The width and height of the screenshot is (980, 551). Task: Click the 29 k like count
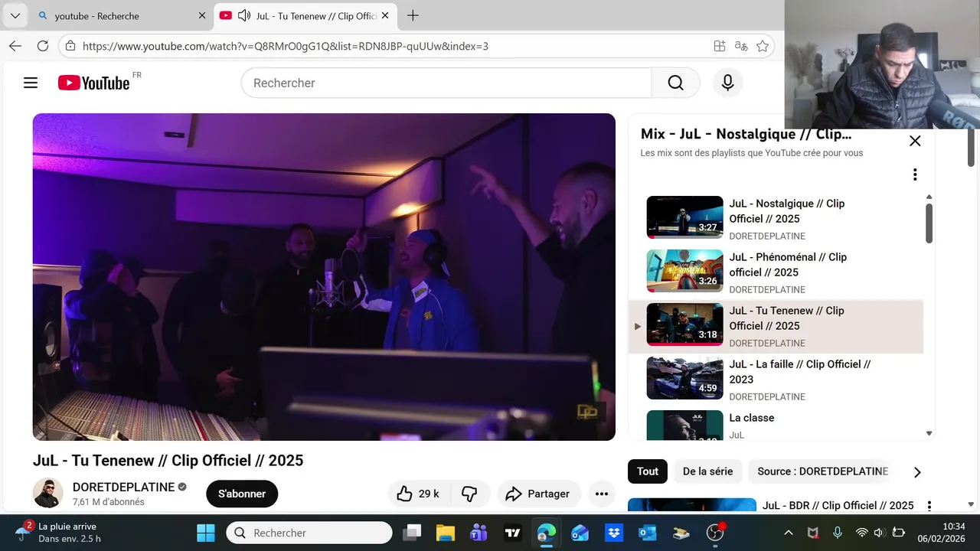(429, 494)
